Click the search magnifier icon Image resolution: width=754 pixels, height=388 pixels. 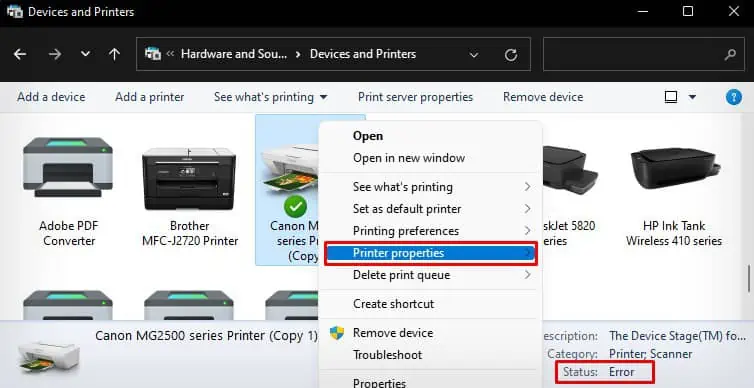tap(730, 54)
